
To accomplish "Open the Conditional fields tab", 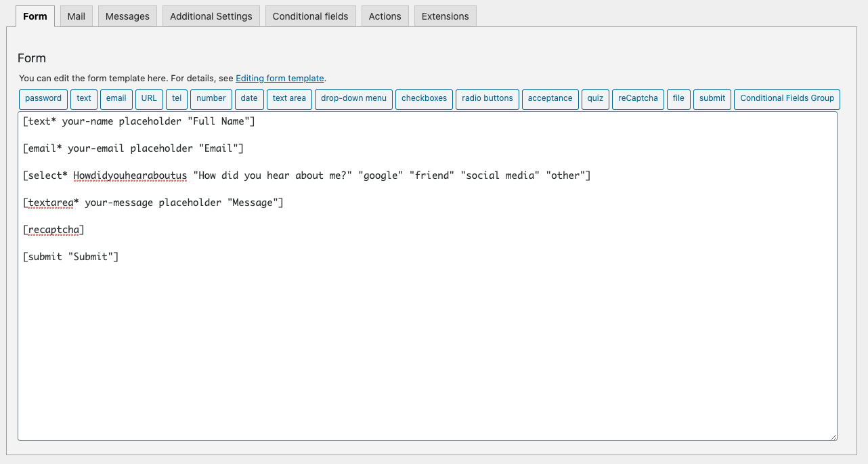I will click(310, 16).
